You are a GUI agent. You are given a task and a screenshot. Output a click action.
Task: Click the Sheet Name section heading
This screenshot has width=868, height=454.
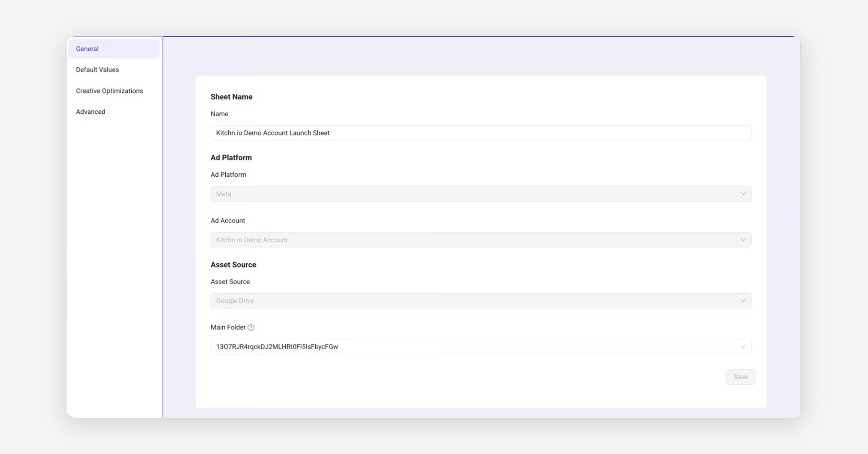click(231, 97)
